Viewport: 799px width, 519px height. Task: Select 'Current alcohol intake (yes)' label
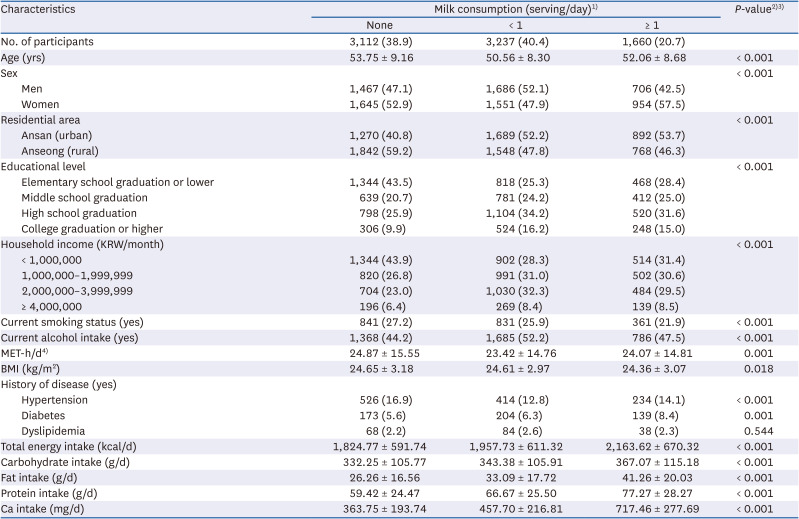click(x=70, y=338)
